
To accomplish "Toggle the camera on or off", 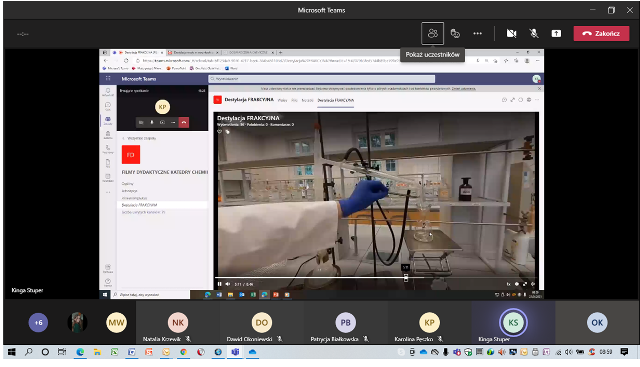I will (511, 33).
